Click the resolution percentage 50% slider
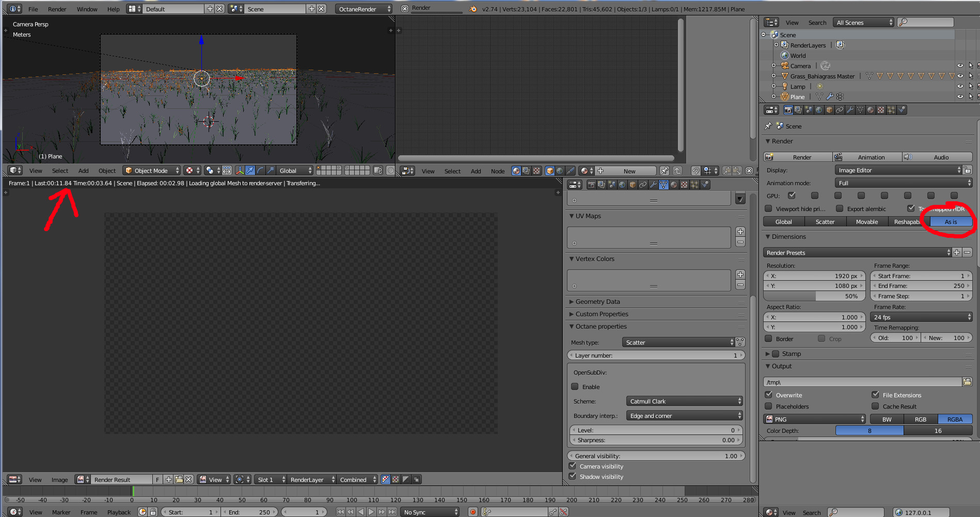The image size is (980, 517). 814,296
